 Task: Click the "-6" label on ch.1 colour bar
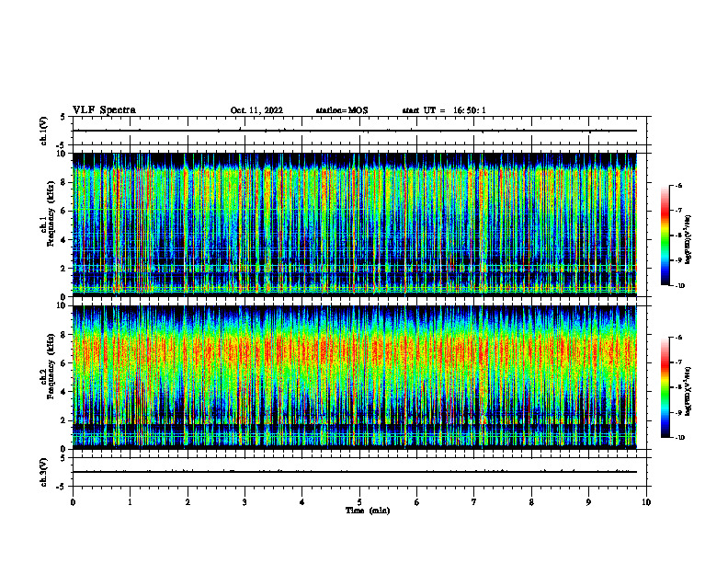pyautogui.click(x=678, y=185)
